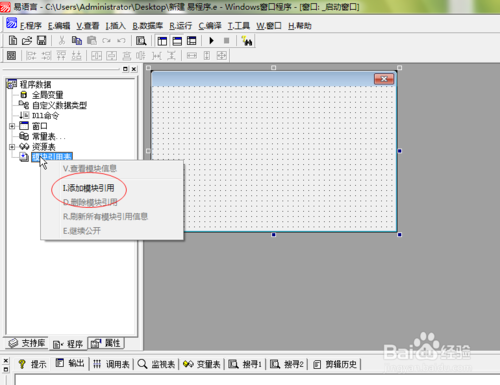Click the new file toolbar icon

tap(13, 41)
